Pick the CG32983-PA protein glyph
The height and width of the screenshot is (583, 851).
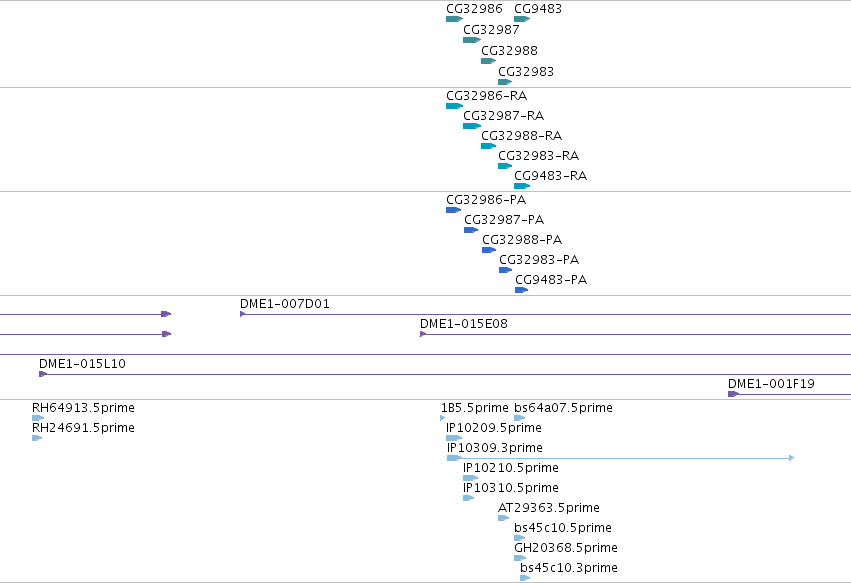pos(506,271)
